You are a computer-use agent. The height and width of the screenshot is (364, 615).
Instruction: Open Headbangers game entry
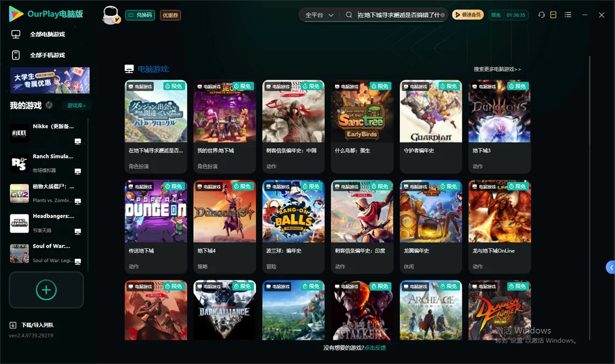[x=46, y=223]
